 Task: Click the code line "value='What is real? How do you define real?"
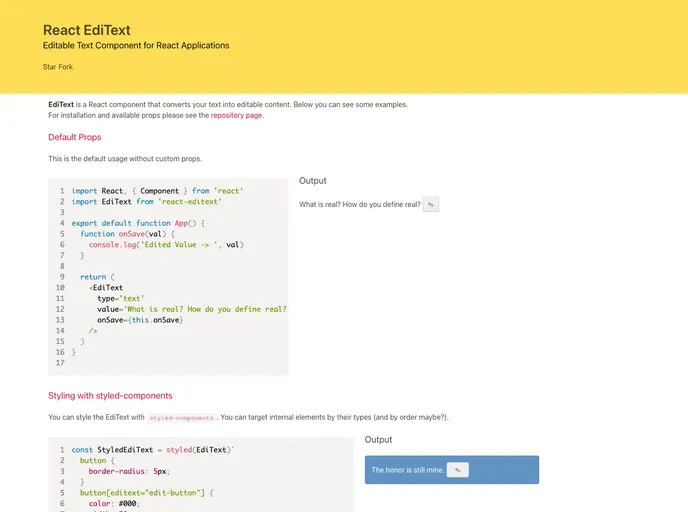[x=192, y=309]
